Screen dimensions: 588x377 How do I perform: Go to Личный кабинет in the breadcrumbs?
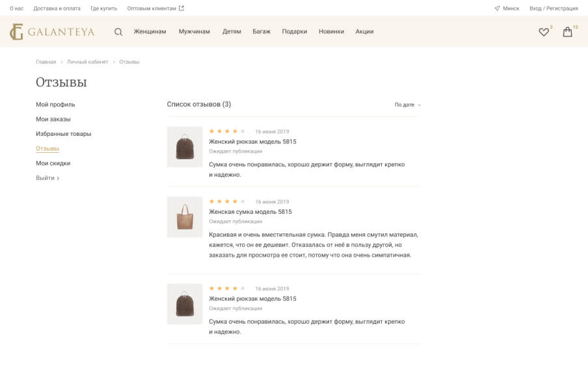click(87, 62)
